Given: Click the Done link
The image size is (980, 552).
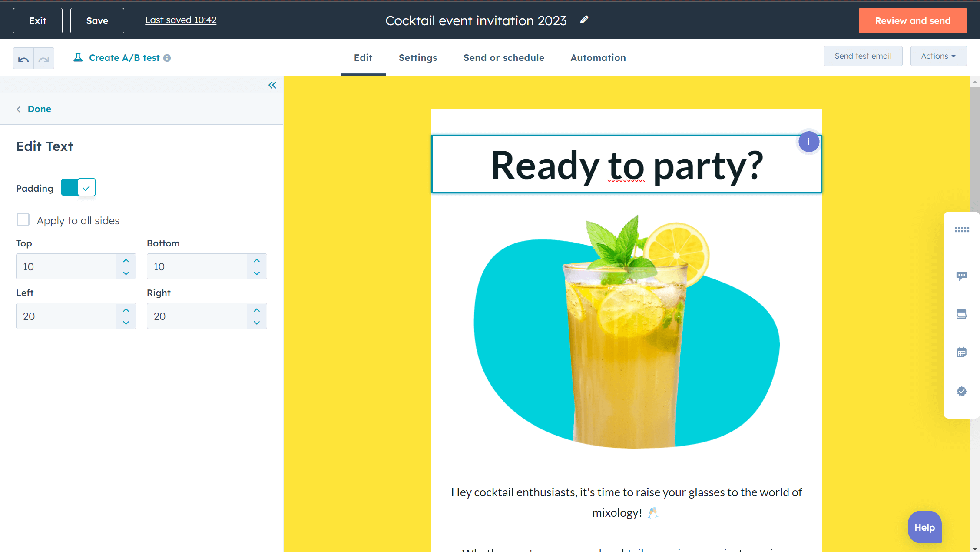Looking at the screenshot, I should (x=40, y=109).
